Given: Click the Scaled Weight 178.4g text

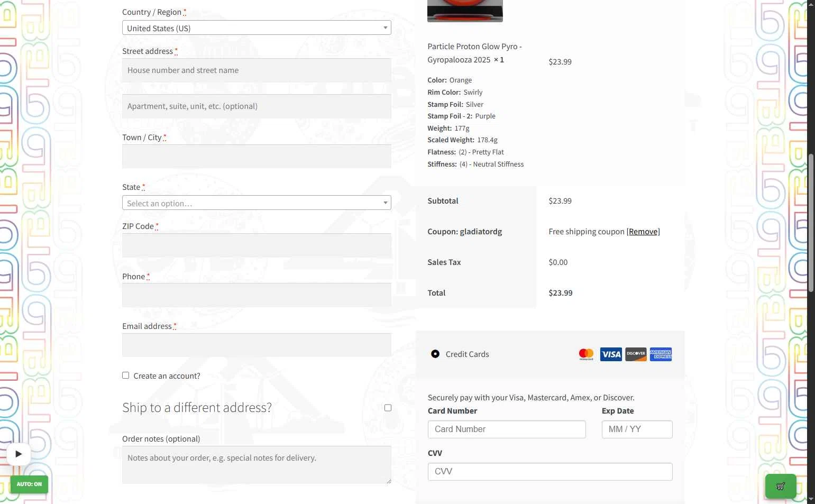Looking at the screenshot, I should point(462,140).
